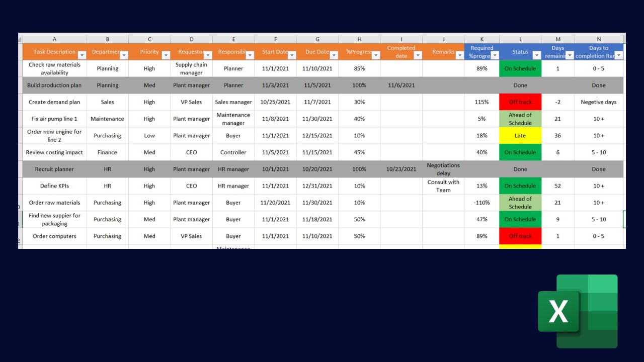Click 'On Schedule' status for Review costing impact
This screenshot has width=644, height=362.
click(520, 152)
